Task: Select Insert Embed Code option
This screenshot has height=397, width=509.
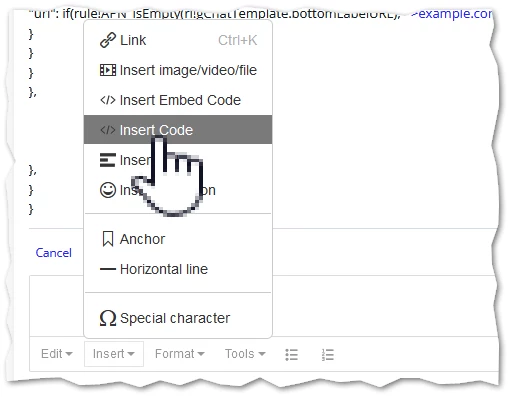Action: pyautogui.click(x=178, y=100)
